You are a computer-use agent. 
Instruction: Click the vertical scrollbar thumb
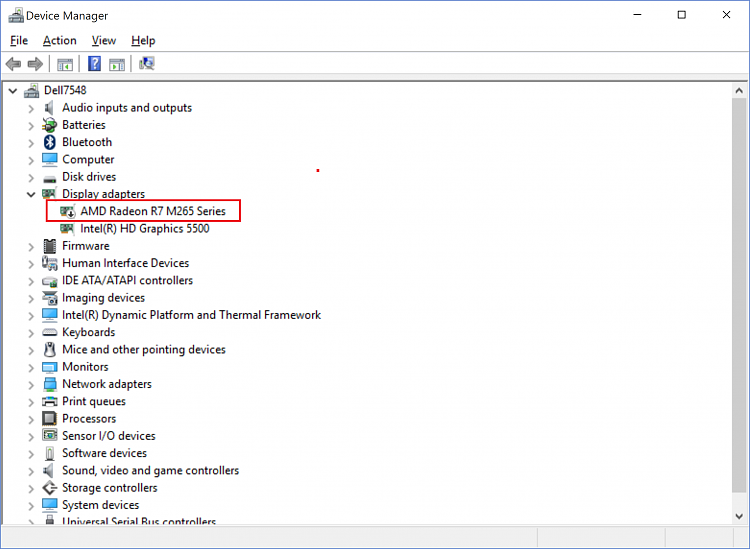coord(739,295)
